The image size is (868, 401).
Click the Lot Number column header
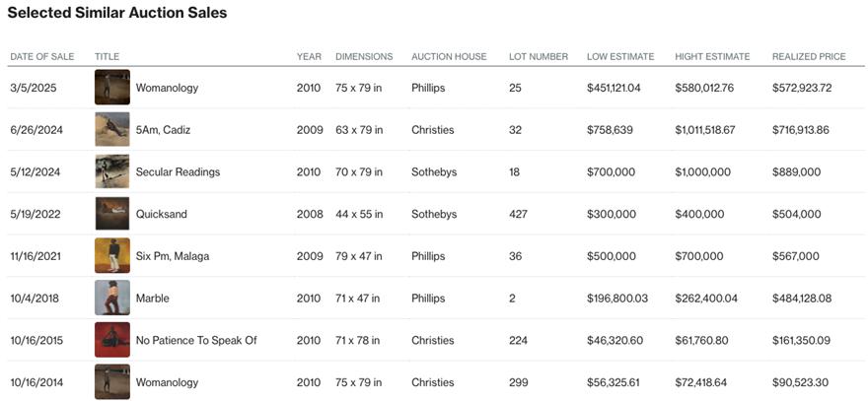tap(539, 56)
